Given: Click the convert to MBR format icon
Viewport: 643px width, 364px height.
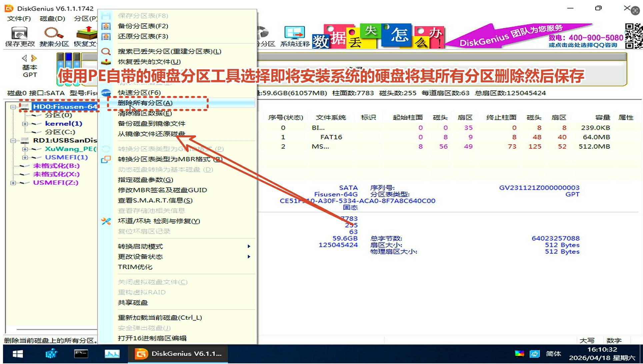Looking at the screenshot, I should pos(106,159).
